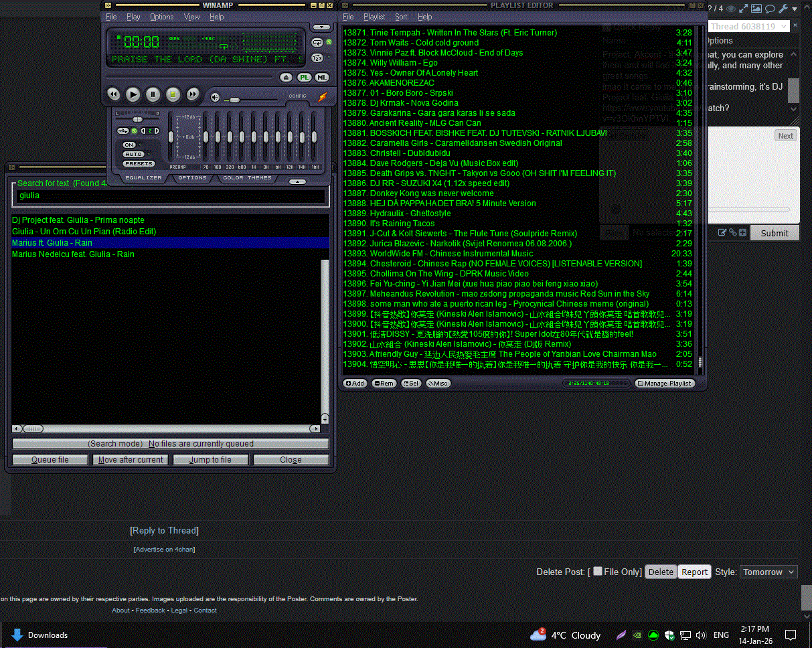Open the Style dropdown showing Tomorrow

coord(768,572)
